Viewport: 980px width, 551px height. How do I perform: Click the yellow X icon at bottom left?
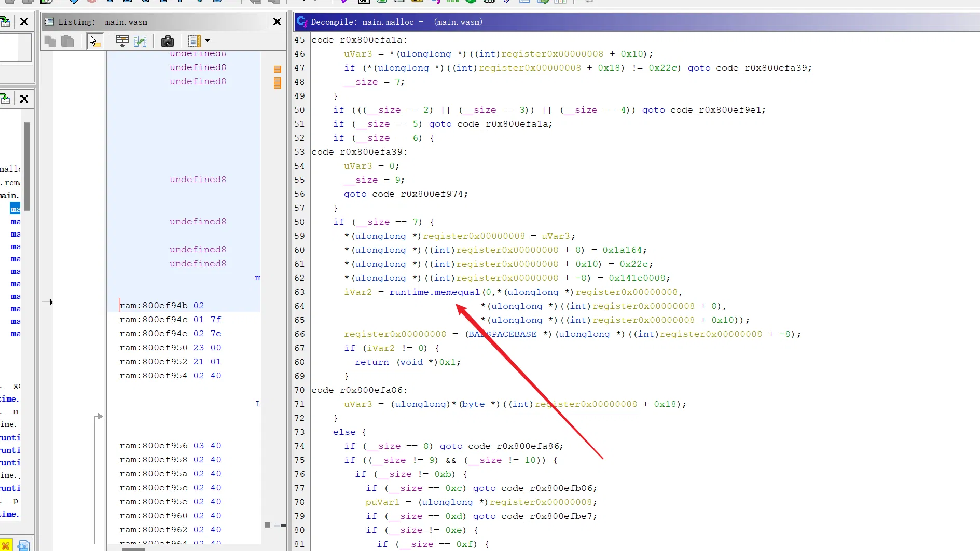(6, 545)
